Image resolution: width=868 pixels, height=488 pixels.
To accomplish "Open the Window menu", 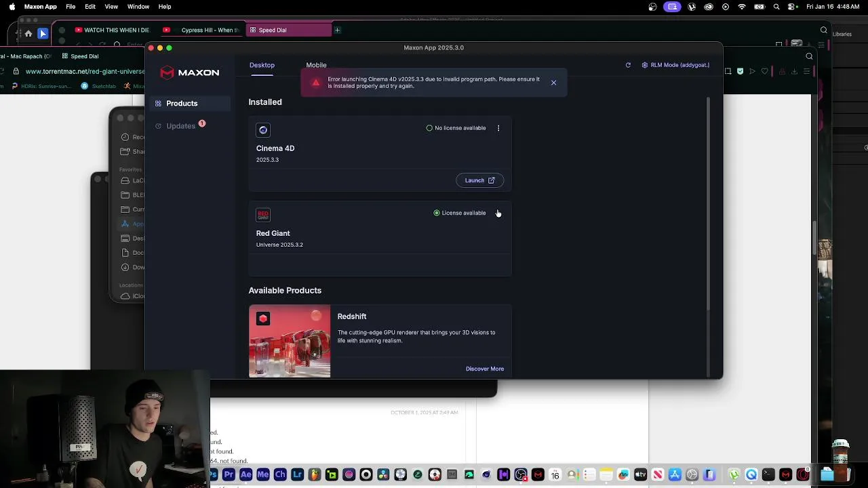I will [x=138, y=7].
